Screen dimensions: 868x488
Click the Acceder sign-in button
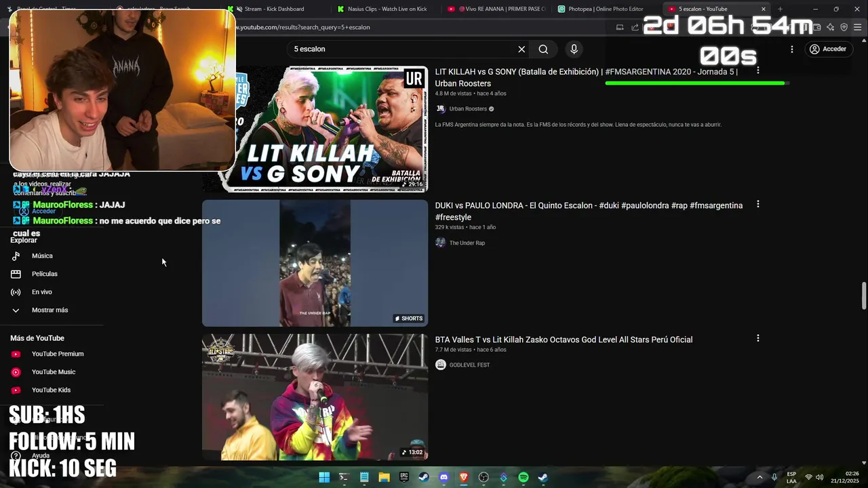828,49
